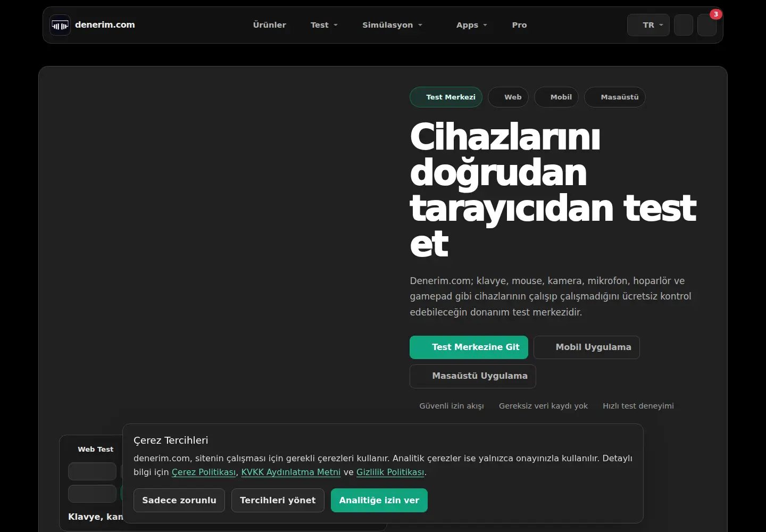Viewport: 766px width, 532px height.
Task: Go to the Pro page
Action: 519,25
